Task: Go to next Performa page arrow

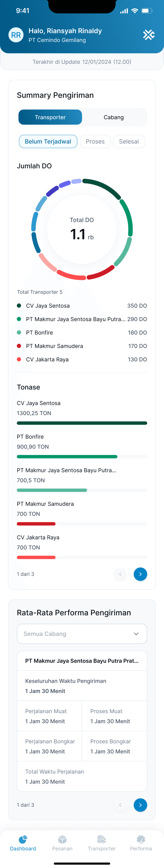Action: click(x=140, y=805)
